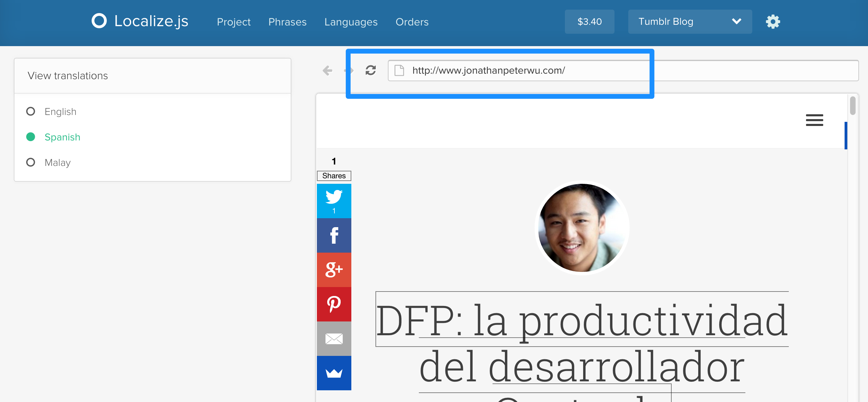
Task: Share on Pinterest button
Action: 334,304
